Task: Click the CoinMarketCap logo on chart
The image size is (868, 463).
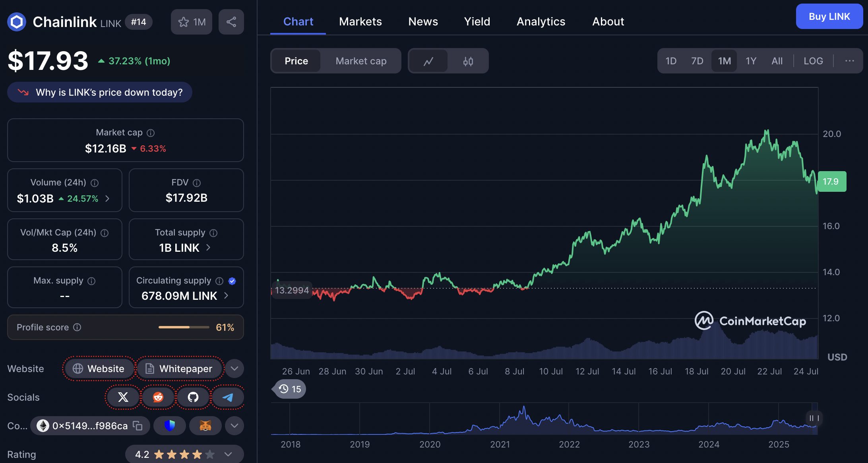Action: coord(750,321)
